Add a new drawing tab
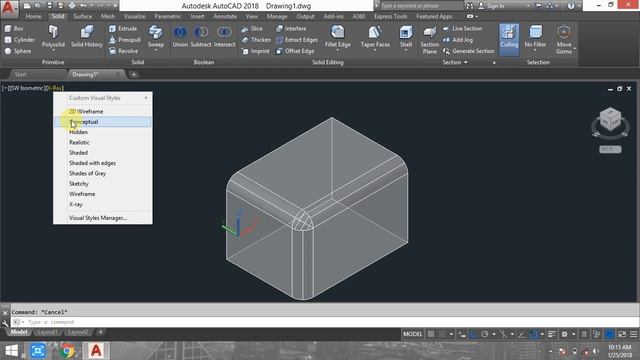Image resolution: width=640 pixels, height=360 pixels. pos(134,74)
